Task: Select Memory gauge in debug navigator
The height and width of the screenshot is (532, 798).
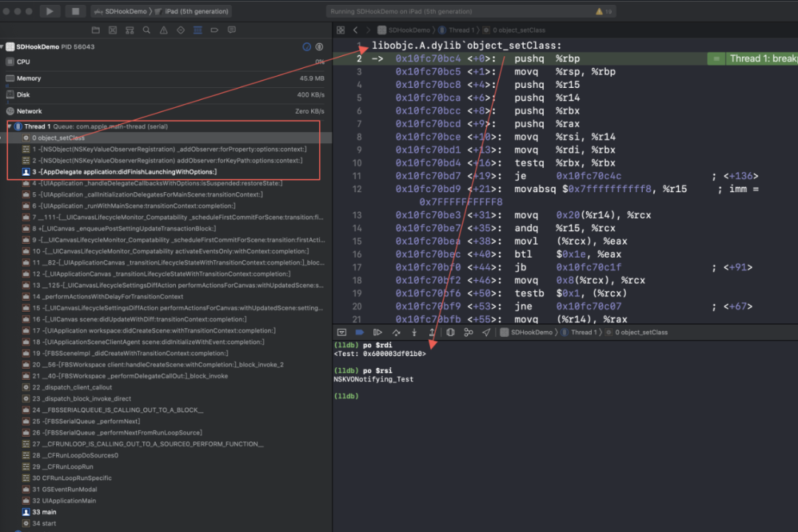Action: tap(29, 78)
